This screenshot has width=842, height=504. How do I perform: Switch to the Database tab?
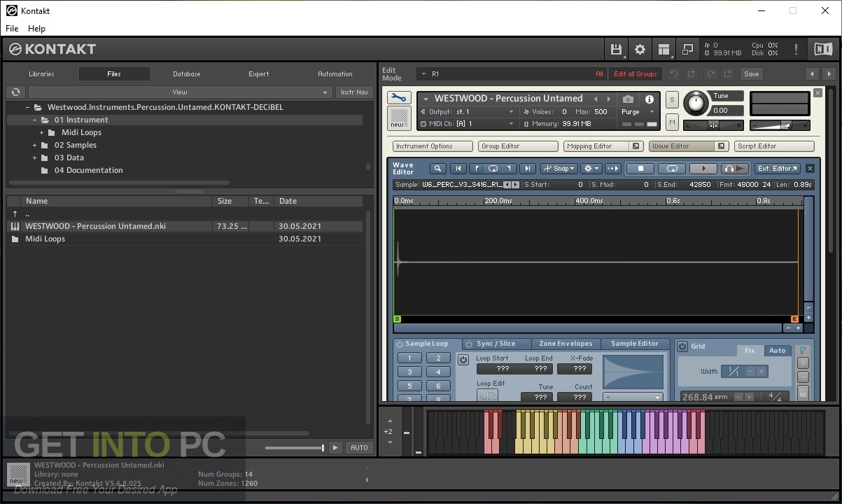click(x=187, y=73)
